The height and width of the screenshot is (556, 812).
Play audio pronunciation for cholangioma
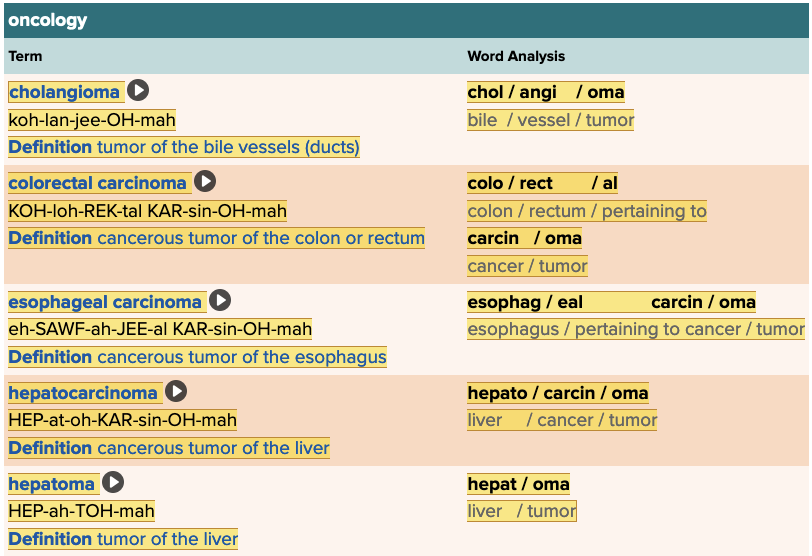point(138,91)
